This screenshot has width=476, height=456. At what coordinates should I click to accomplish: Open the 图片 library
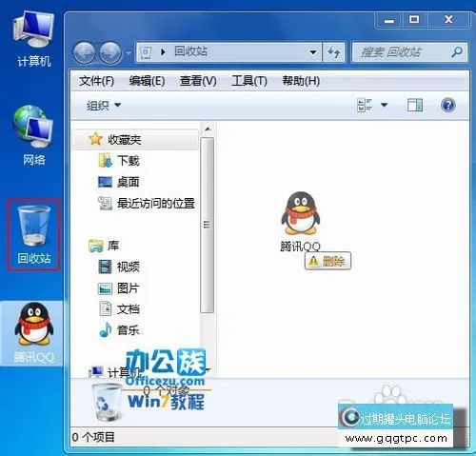tap(119, 288)
